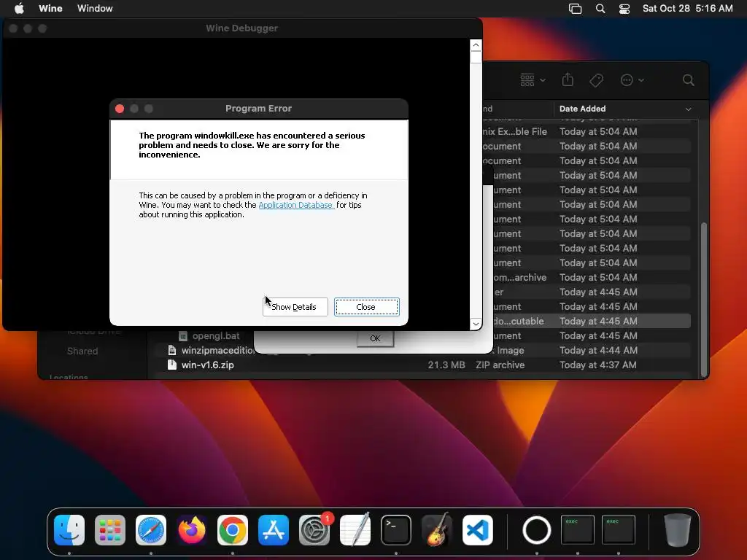This screenshot has height=560, width=747.
Task: Click the Finder window vertical scrollbar
Action: 704,299
